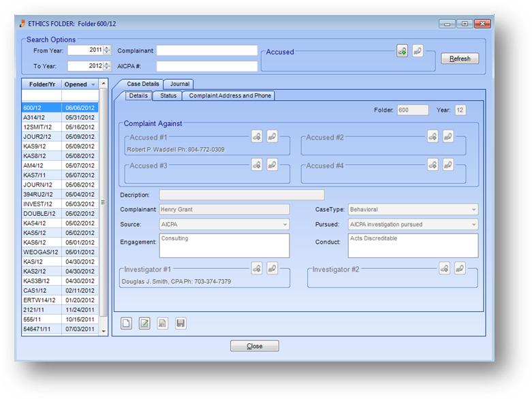
Task: Click the link icon for Accused #4
Action: click(433, 165)
